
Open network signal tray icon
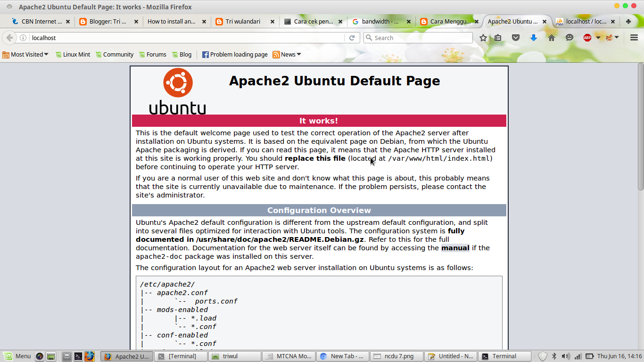coord(578,356)
